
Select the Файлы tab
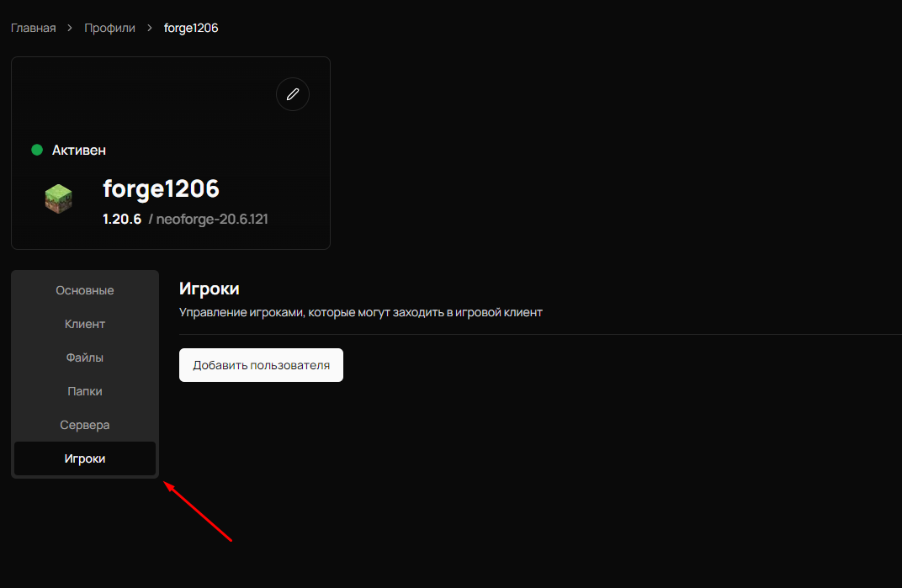pyautogui.click(x=85, y=358)
